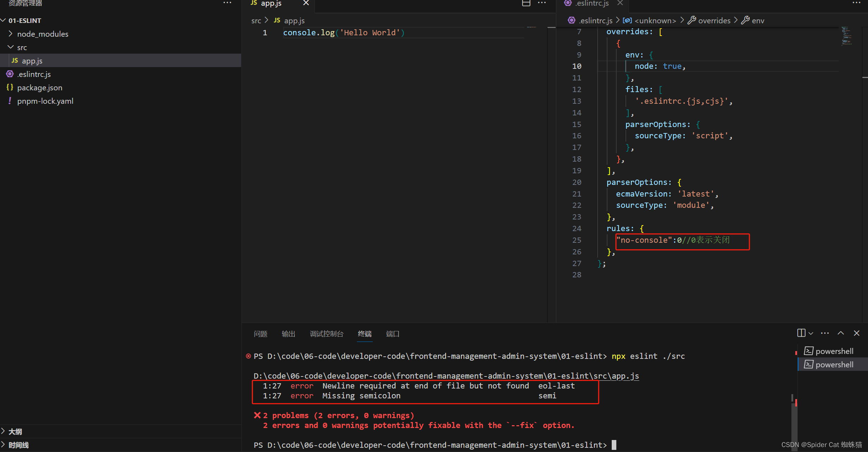This screenshot has width=868, height=452.
Task: Click the env breadcrumb item
Action: (x=758, y=21)
